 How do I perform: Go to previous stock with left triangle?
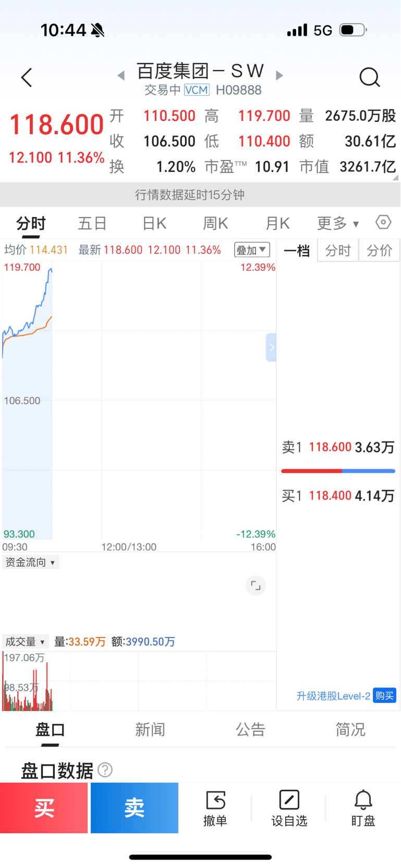[x=121, y=76]
